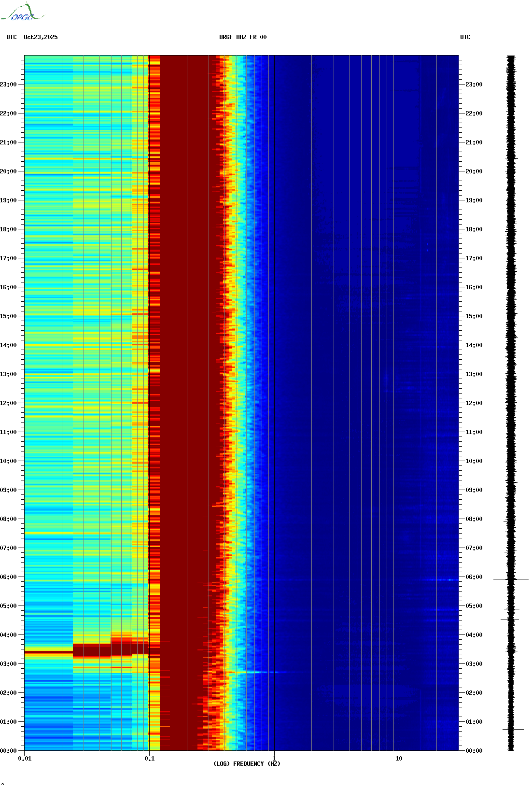Select the 12:00 tick on left time axis
The height and width of the screenshot is (789, 532).
[9, 403]
